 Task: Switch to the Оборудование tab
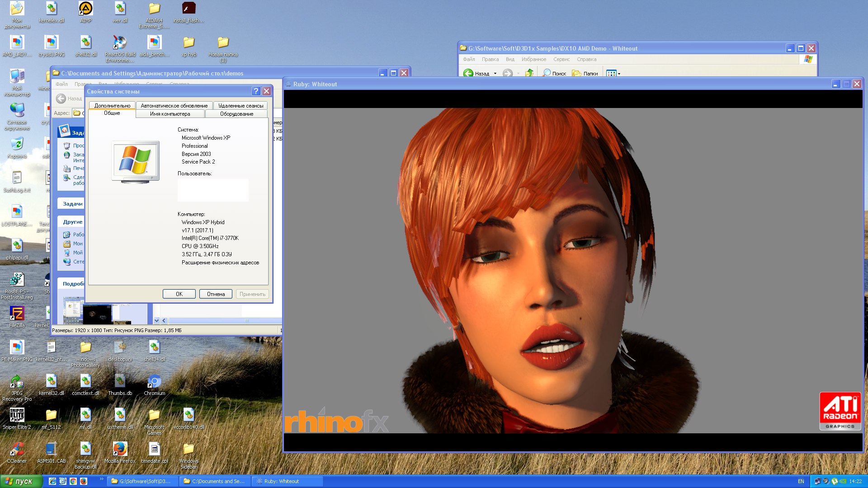click(236, 114)
